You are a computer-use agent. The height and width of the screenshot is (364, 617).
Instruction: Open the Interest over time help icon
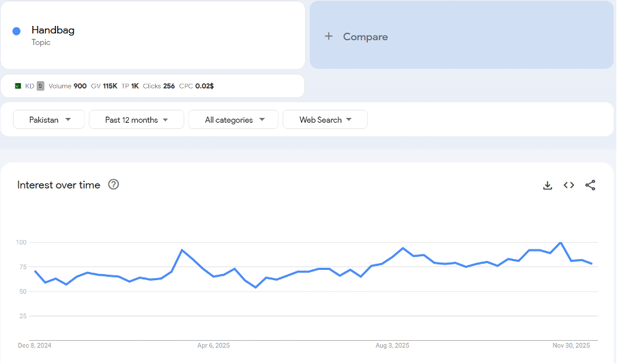click(114, 185)
